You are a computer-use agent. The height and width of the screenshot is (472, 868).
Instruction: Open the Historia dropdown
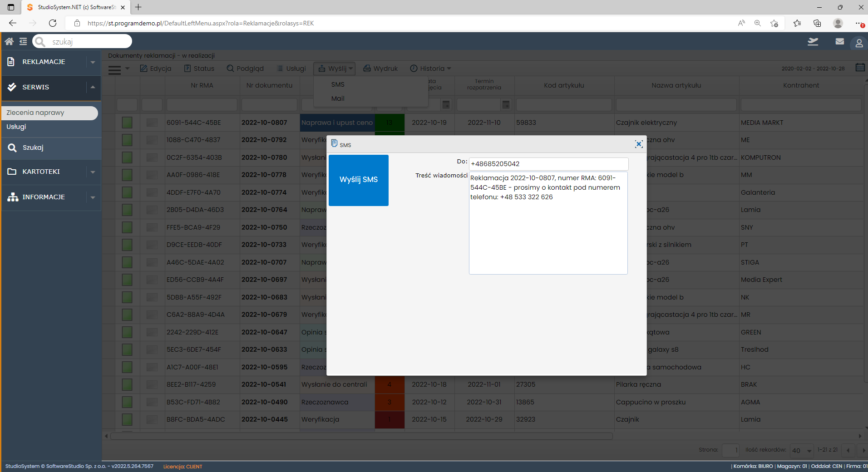pyautogui.click(x=430, y=69)
